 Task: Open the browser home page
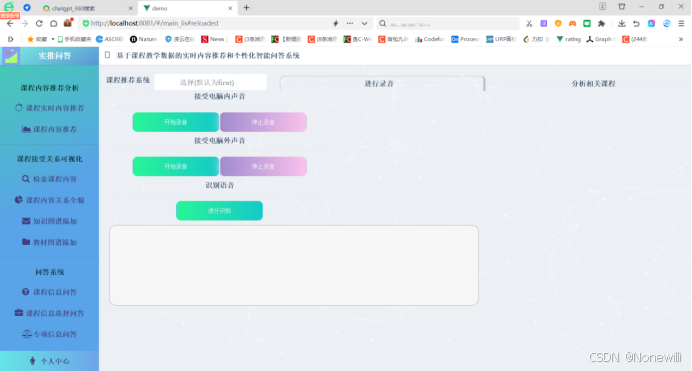(x=53, y=23)
